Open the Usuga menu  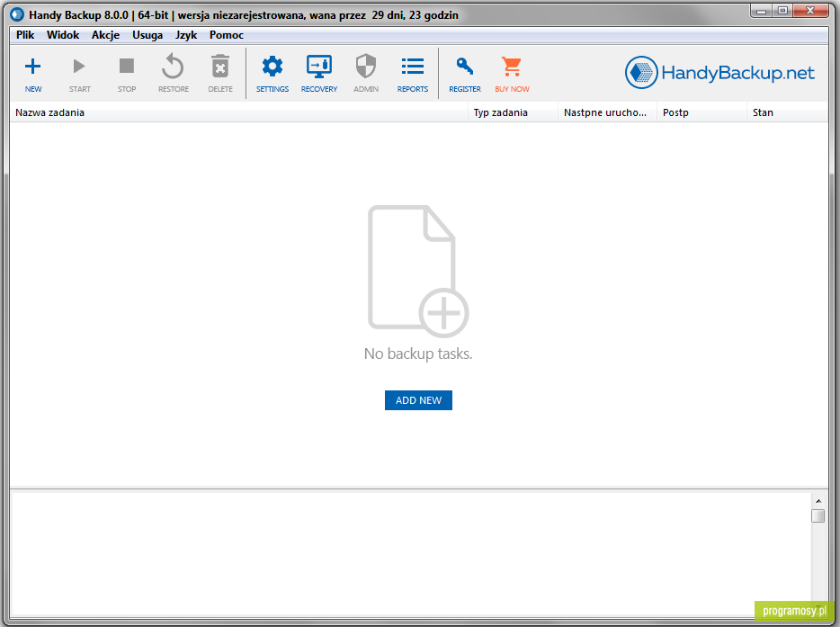[147, 35]
